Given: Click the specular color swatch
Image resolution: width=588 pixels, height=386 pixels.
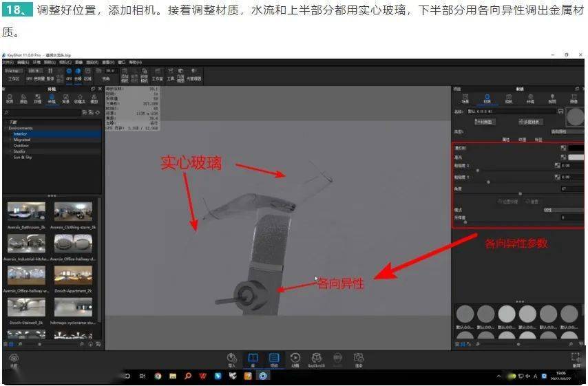Looking at the screenshot, I should tap(576, 158).
